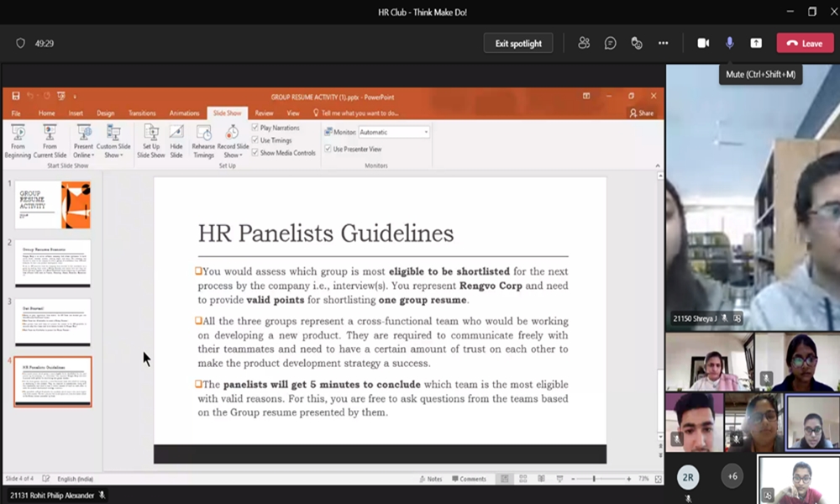The height and width of the screenshot is (504, 840).
Task: Open the Comments pane
Action: click(469, 479)
